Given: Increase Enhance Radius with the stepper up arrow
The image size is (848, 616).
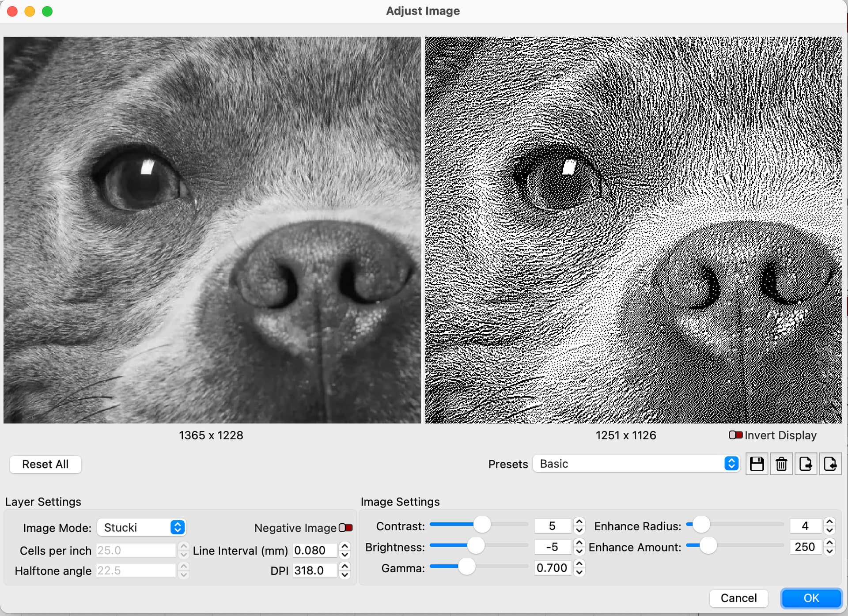Looking at the screenshot, I should pos(829,522).
